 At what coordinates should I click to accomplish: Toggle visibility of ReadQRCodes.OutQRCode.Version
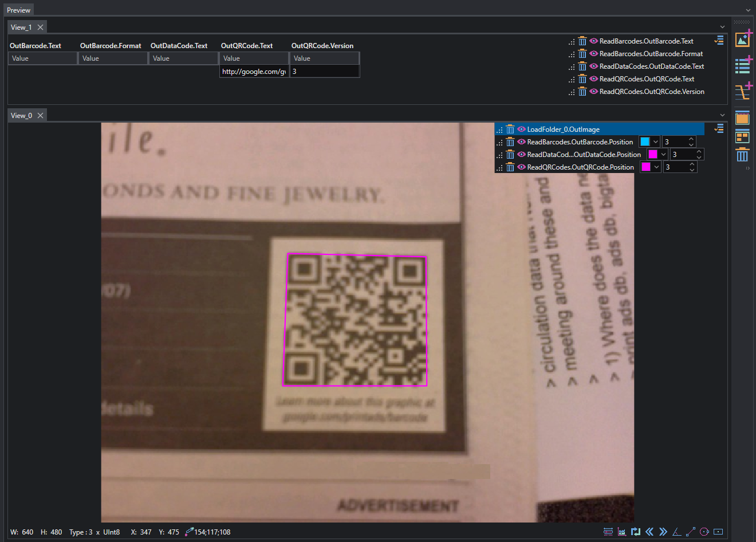point(594,92)
